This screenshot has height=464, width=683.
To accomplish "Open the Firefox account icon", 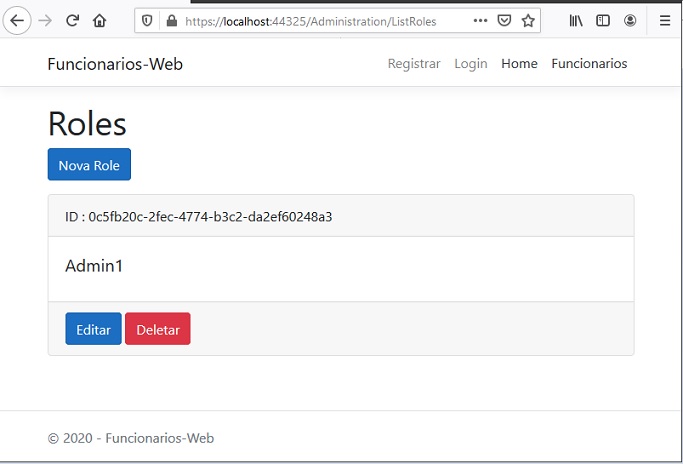I will [630, 20].
